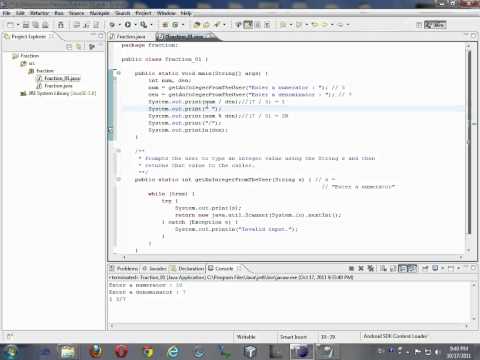480x360 pixels.
Task: Open the Display Selected Console dropdown arrow
Action: [443, 268]
